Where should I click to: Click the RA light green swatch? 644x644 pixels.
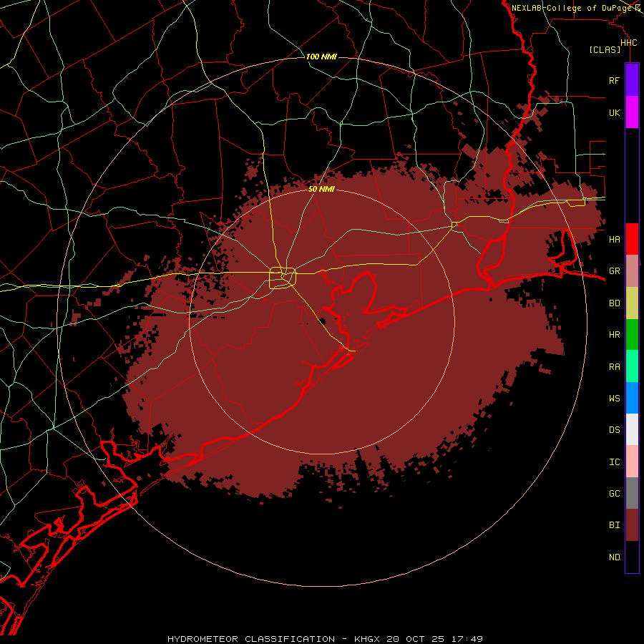(632, 366)
